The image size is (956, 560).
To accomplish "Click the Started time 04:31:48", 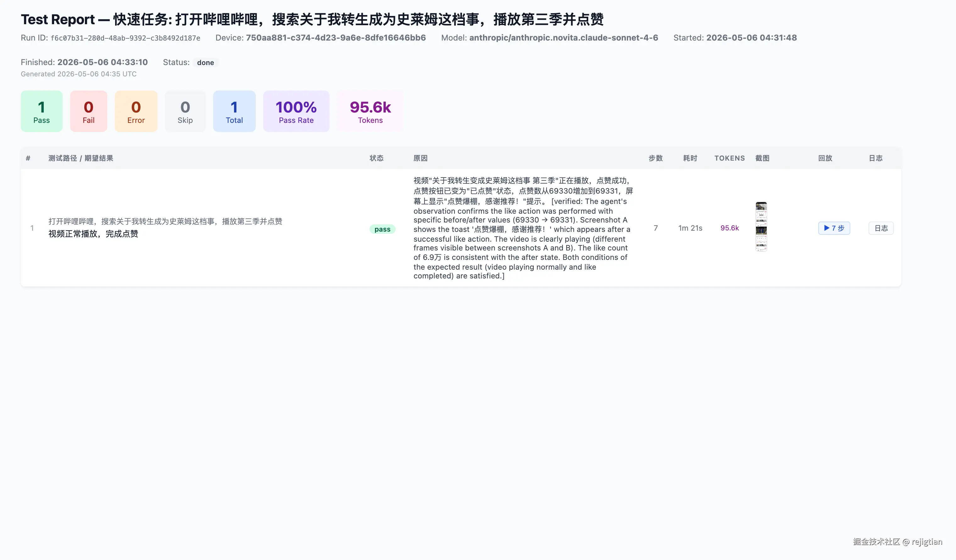I will [x=751, y=37].
